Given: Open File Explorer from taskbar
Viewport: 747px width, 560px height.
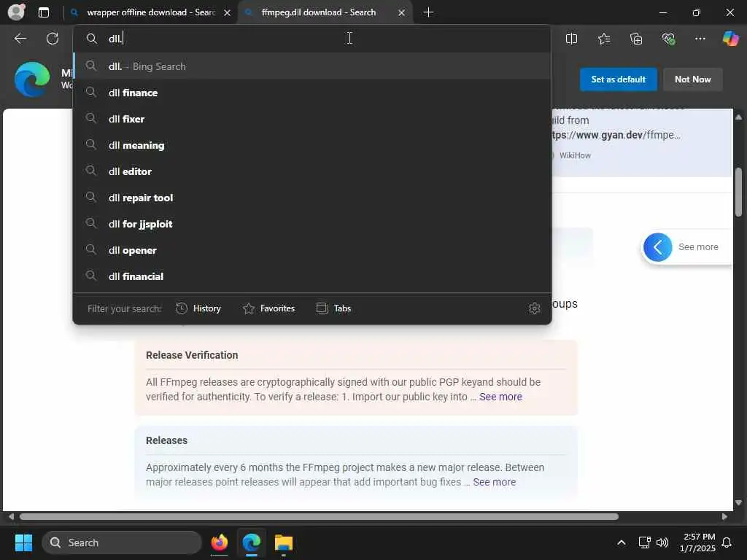Looking at the screenshot, I should click(x=284, y=542).
